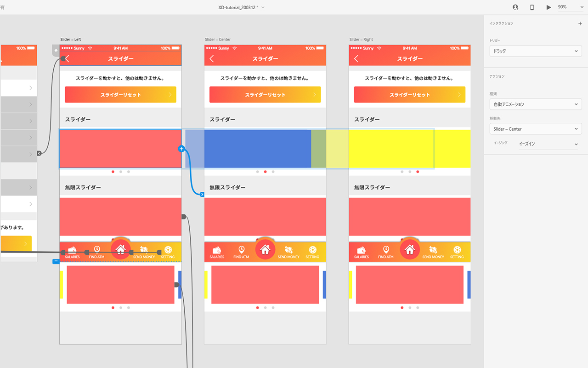Click the back arrow in the Slider – Right header
Screen dimensions: 588x368
[356, 58]
